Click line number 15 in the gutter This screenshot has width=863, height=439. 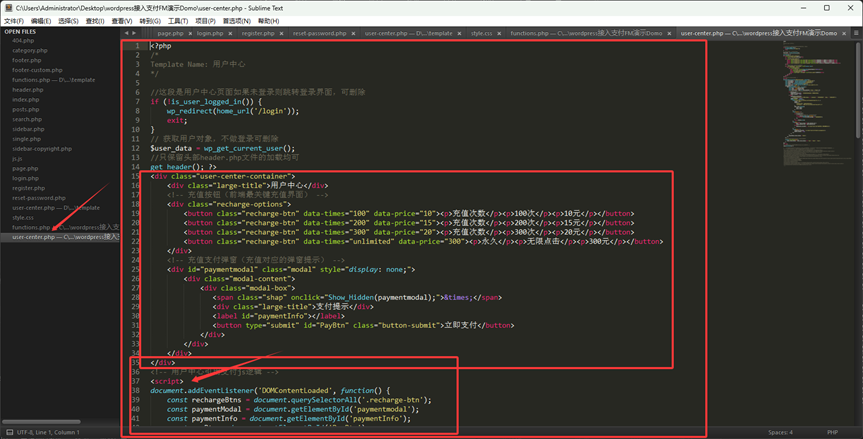[x=135, y=177]
